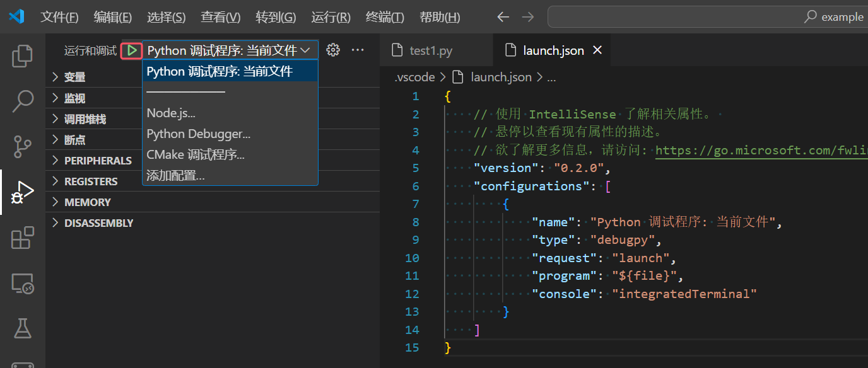
Task: Click the "0.2.0" version value
Action: [x=579, y=168]
